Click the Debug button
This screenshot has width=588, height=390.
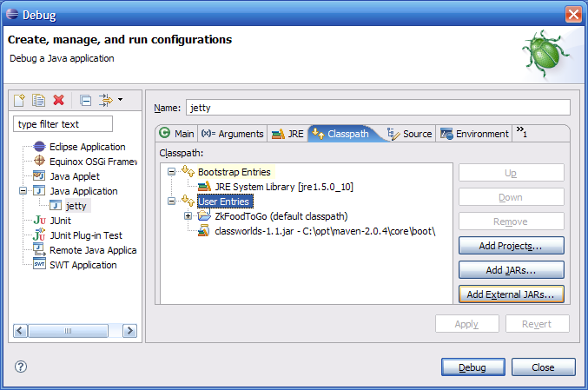(472, 367)
